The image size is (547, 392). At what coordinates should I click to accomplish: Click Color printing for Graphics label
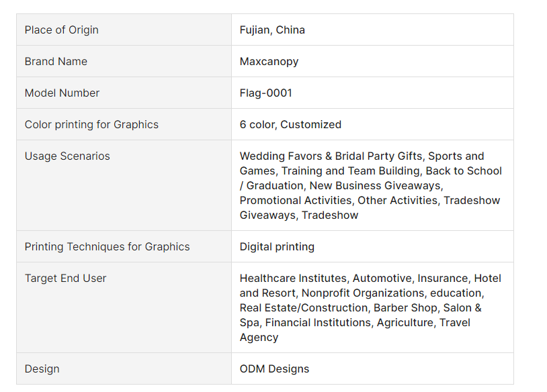coord(91,125)
